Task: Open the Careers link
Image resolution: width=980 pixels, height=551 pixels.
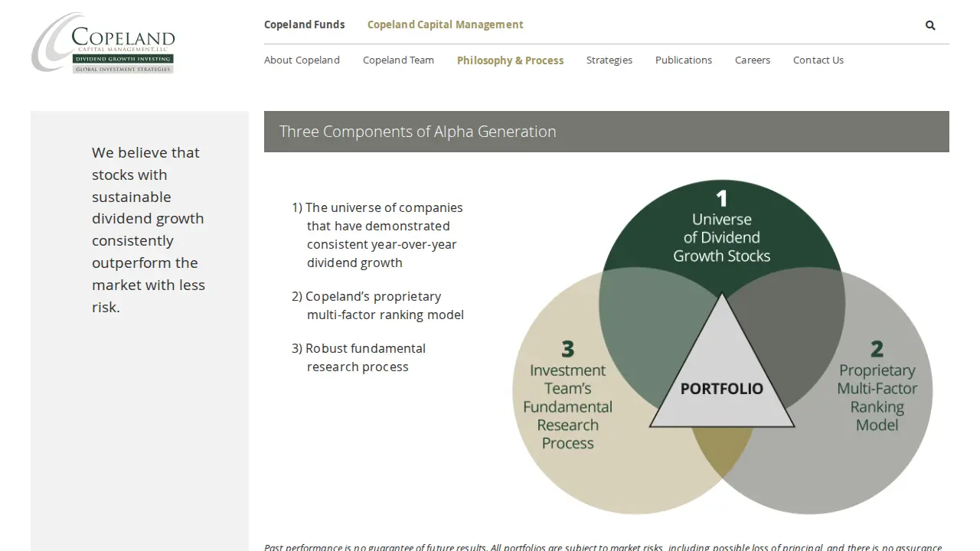Action: click(x=753, y=60)
